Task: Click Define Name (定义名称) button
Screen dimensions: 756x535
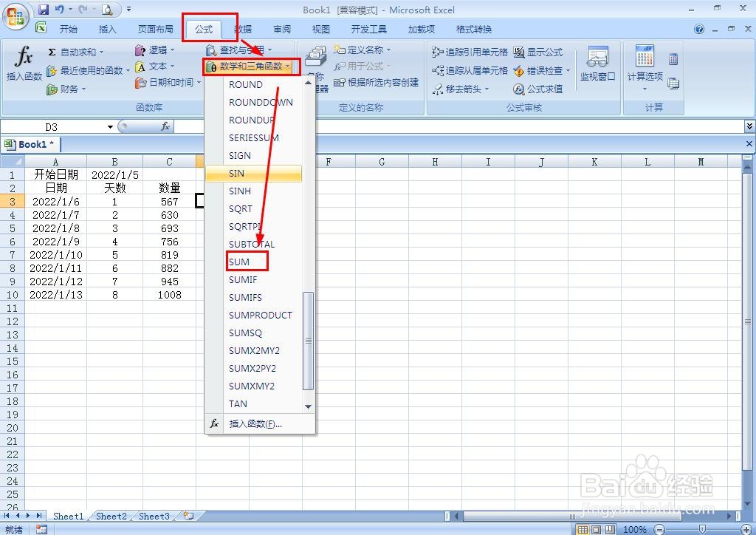Action: 362,50
